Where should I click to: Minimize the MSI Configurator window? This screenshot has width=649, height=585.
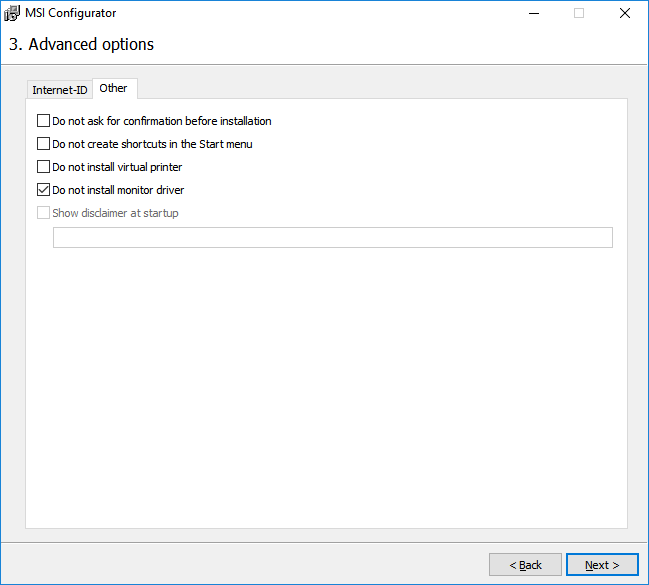click(531, 13)
